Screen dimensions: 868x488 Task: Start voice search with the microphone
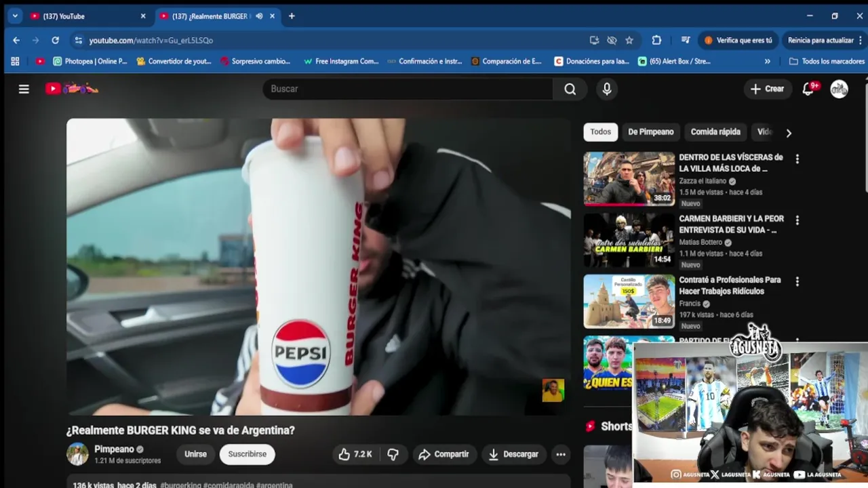[607, 89]
